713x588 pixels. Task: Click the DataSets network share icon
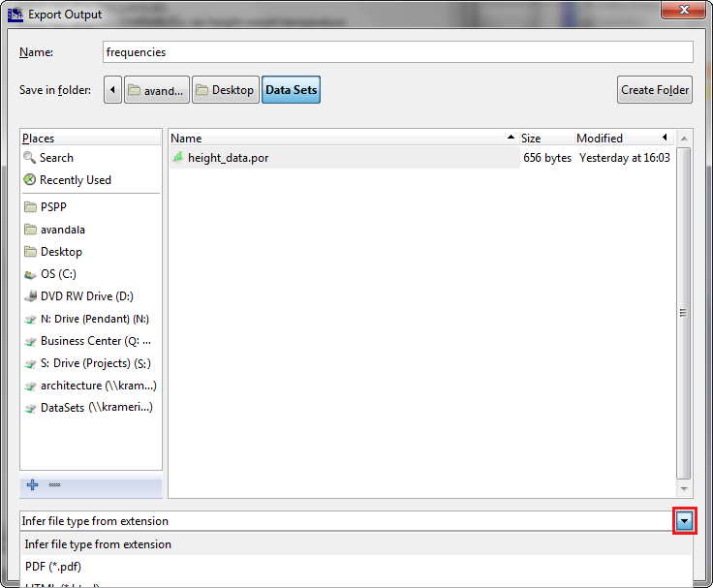tap(30, 408)
